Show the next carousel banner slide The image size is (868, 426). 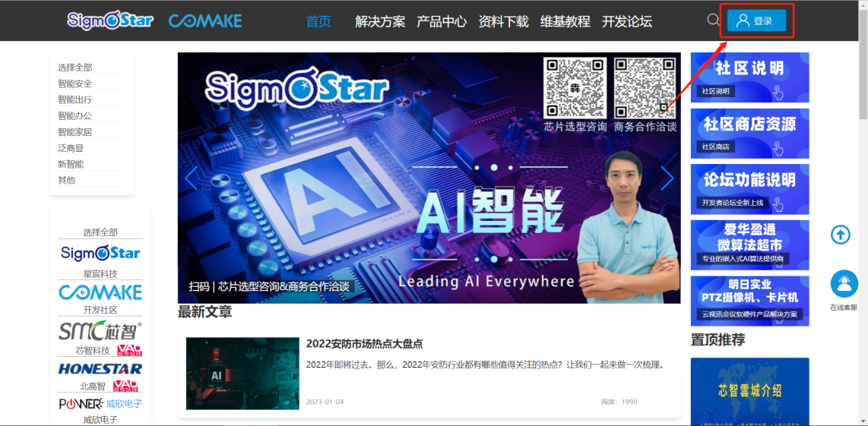coord(667,178)
